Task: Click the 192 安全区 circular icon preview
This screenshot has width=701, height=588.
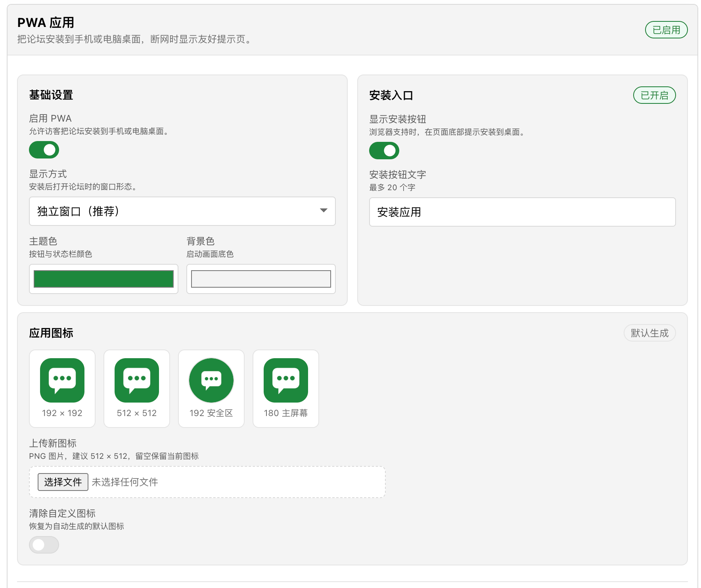Action: click(x=211, y=380)
